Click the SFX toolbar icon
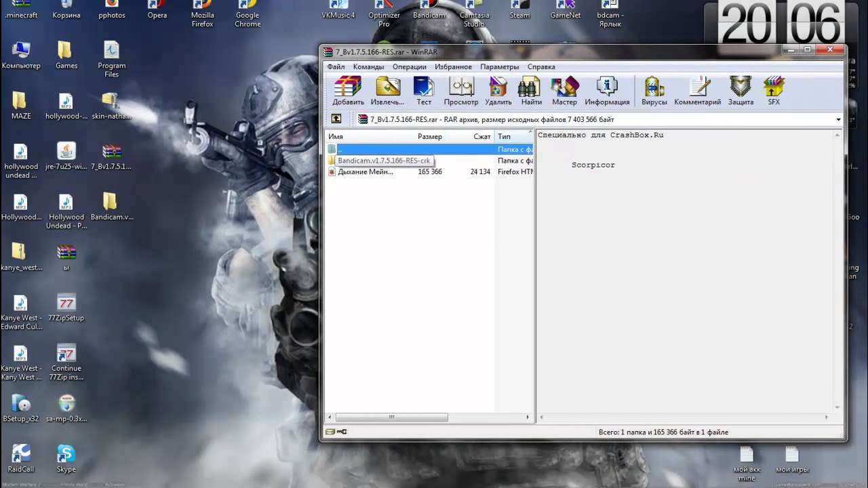Image resolution: width=868 pixels, height=488 pixels. [774, 91]
